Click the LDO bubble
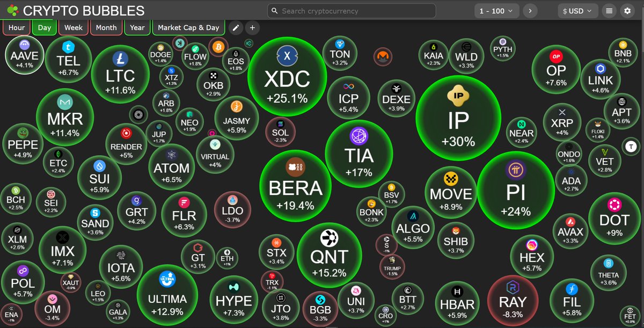Screen dimensions: 644x328 coord(232,209)
